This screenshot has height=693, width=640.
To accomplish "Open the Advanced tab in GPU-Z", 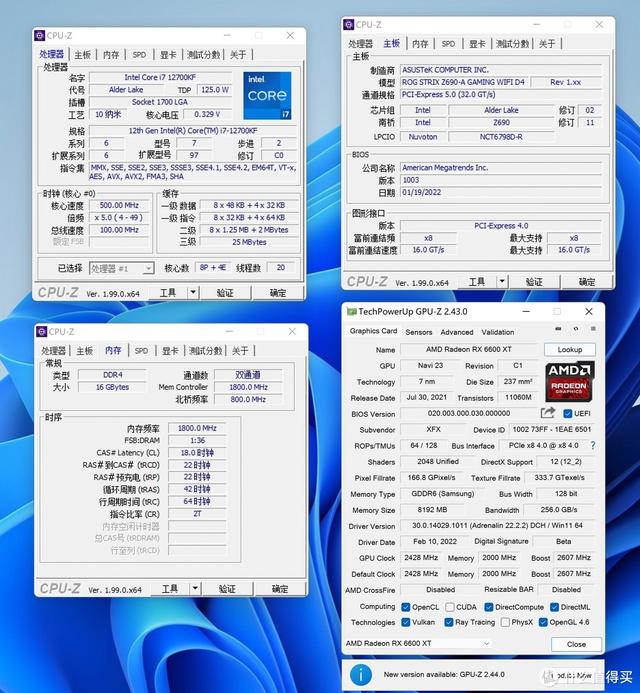I will (457, 332).
